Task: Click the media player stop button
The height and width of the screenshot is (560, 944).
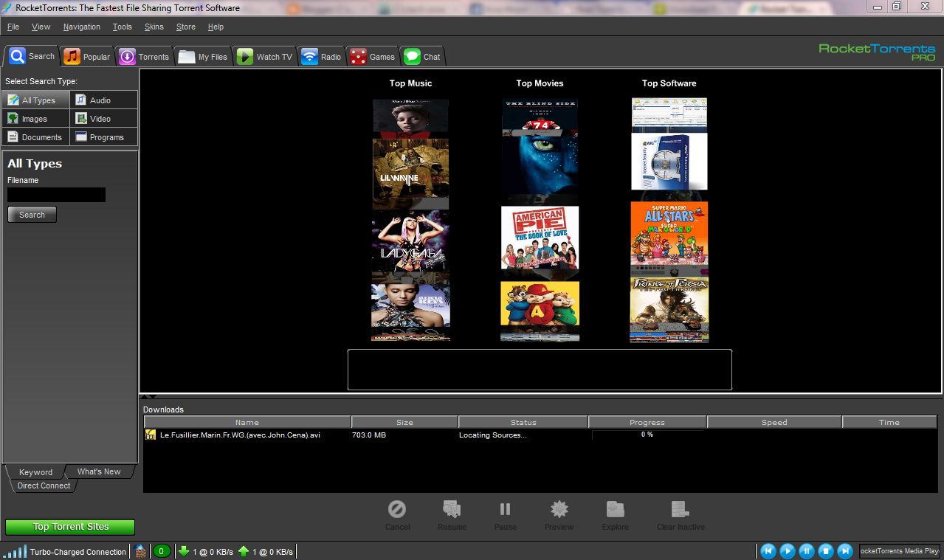Action: click(x=826, y=550)
